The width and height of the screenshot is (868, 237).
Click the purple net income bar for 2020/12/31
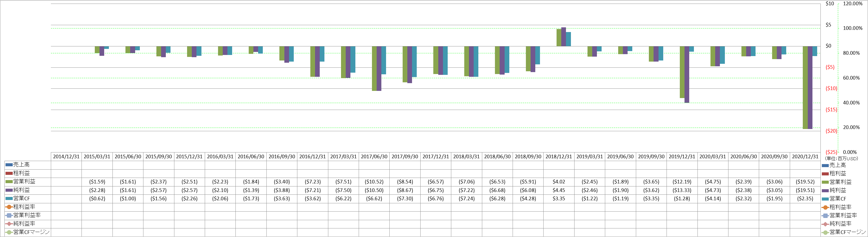click(810, 88)
